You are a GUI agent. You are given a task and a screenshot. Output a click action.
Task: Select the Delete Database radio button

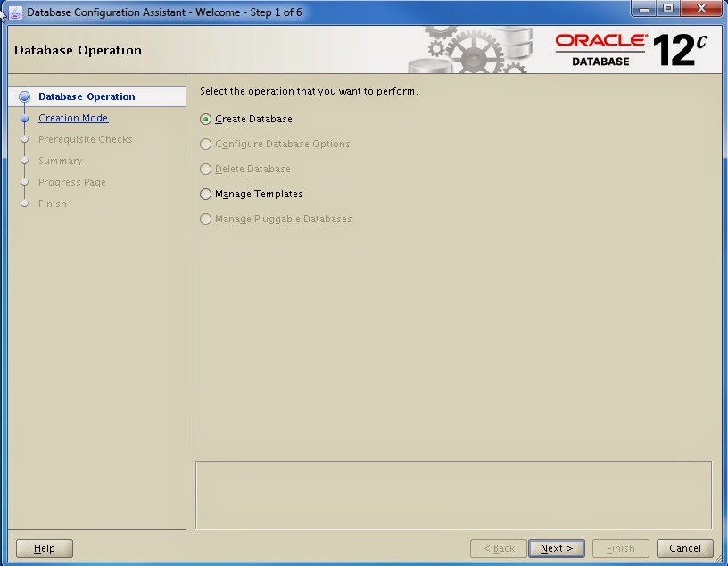[x=205, y=169]
